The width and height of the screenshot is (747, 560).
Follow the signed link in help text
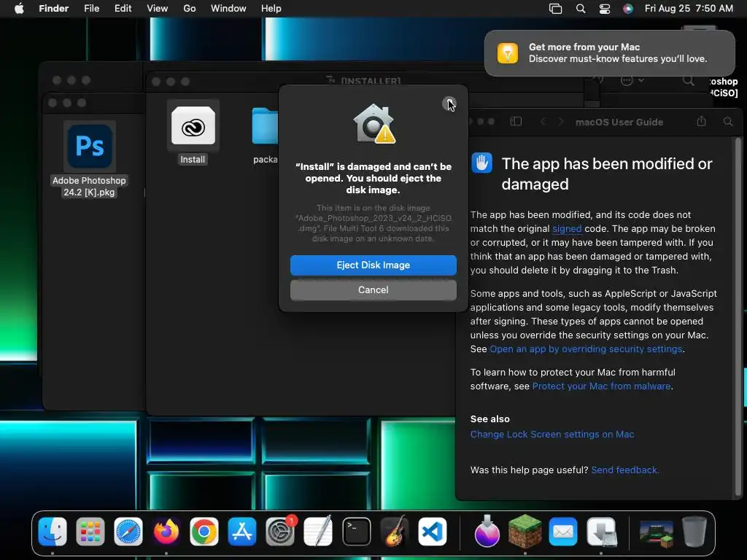567,228
